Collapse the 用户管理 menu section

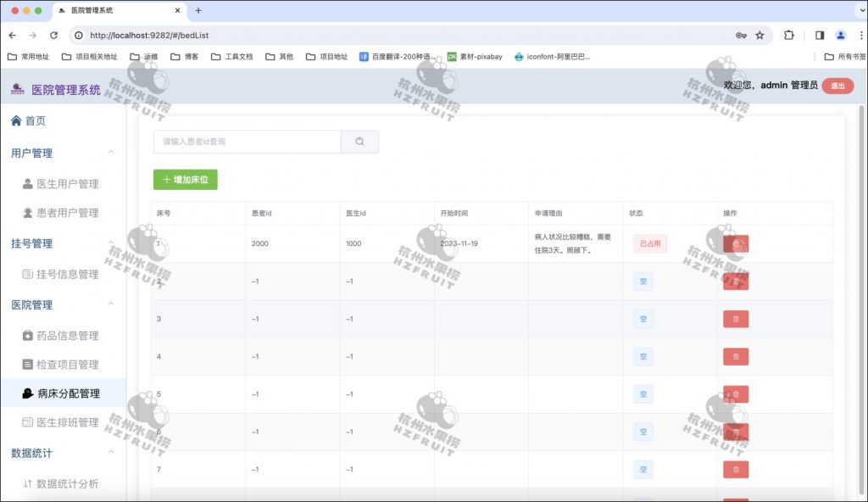pyautogui.click(x=111, y=153)
